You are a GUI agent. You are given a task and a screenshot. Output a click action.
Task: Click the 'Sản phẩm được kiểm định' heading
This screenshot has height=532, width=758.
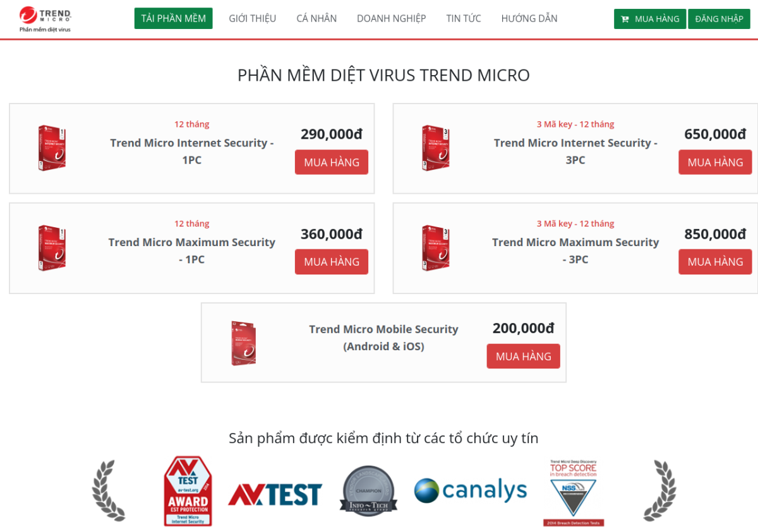(x=383, y=438)
